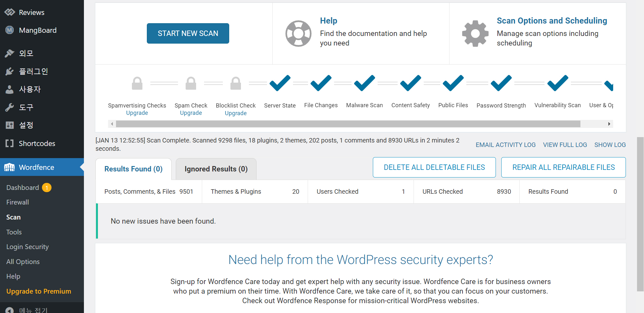This screenshot has width=644, height=313.
Task: Click the Users Checked count
Action: [x=403, y=191]
